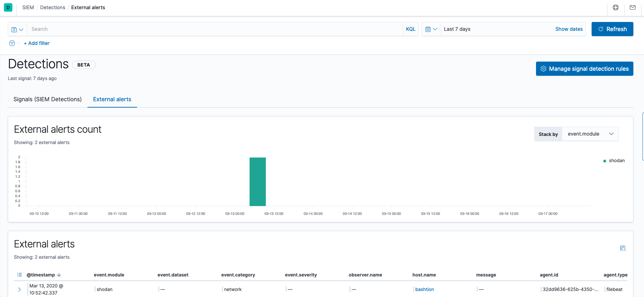Toggle the KQL query language switch
Viewport: 644px width, 297px height.
411,29
